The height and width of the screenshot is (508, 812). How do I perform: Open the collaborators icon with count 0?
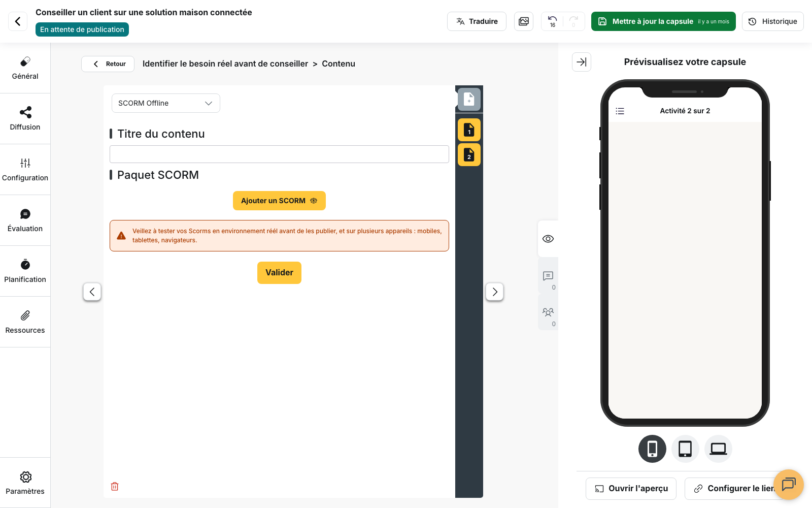(x=548, y=312)
